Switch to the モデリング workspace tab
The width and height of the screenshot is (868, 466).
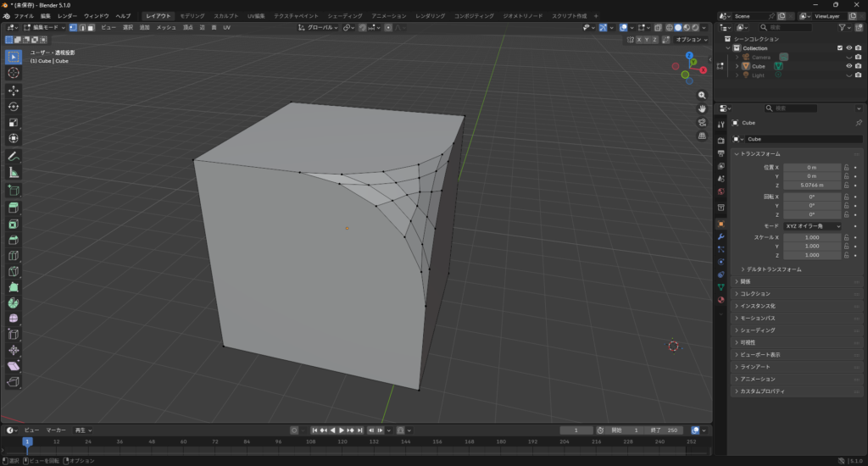[192, 16]
